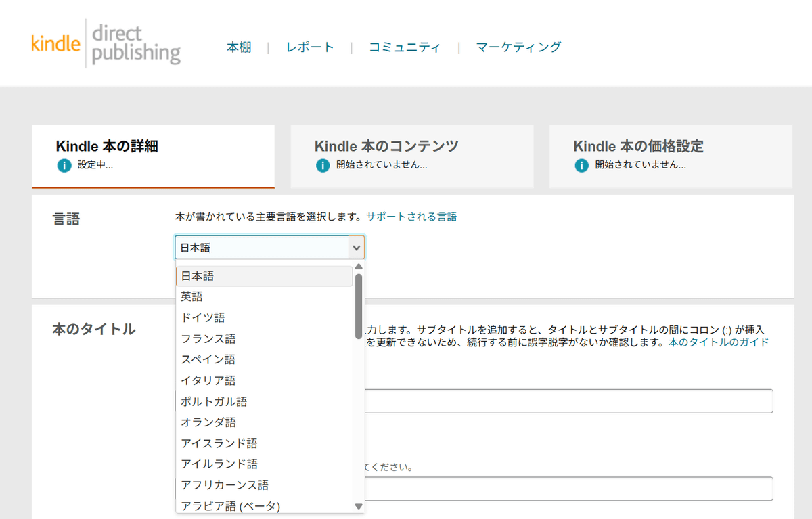Open the 本棚 menu
812x519 pixels.
(x=239, y=47)
